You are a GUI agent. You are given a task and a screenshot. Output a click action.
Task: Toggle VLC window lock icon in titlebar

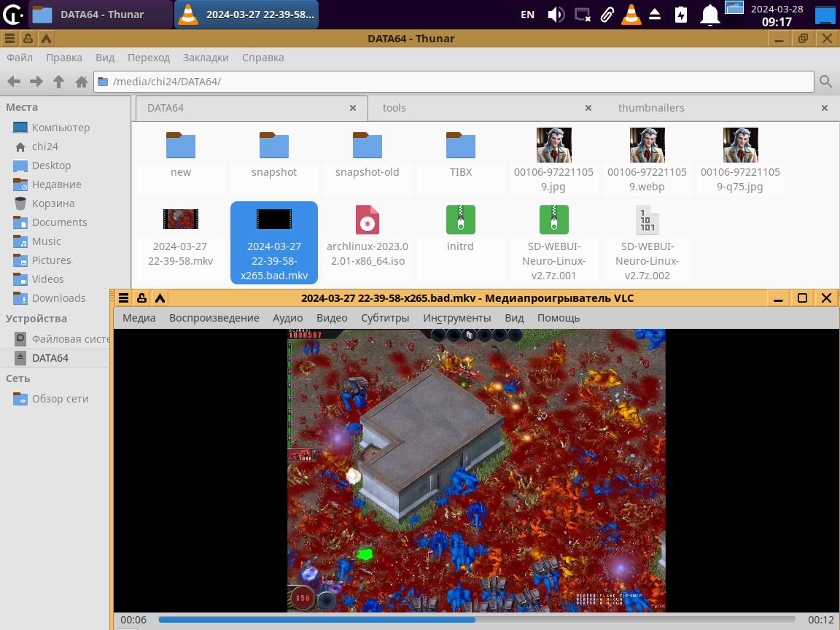(141, 297)
